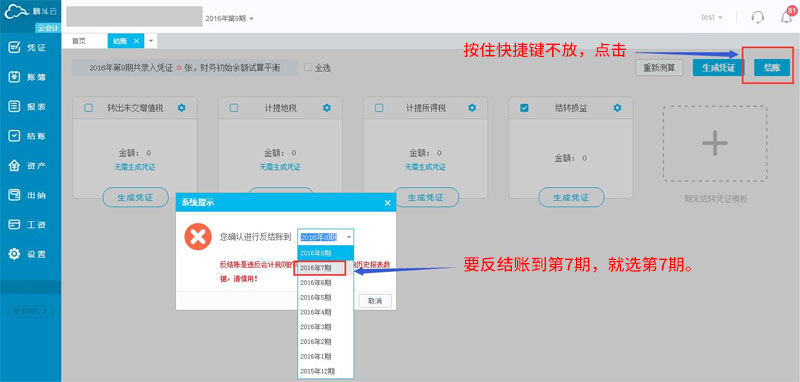Select 2016年2期 in the list
The height and width of the screenshot is (382, 800).
(326, 341)
